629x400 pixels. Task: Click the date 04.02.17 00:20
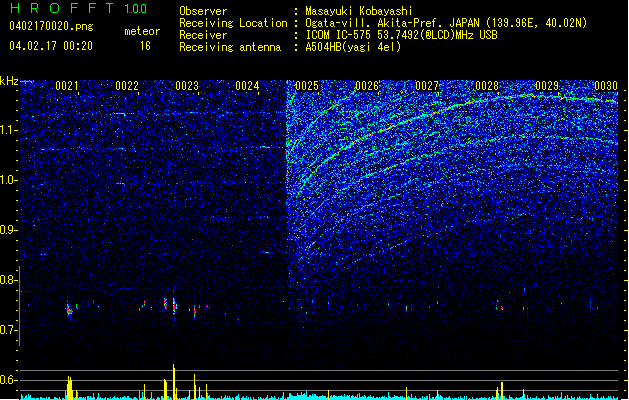coord(51,46)
